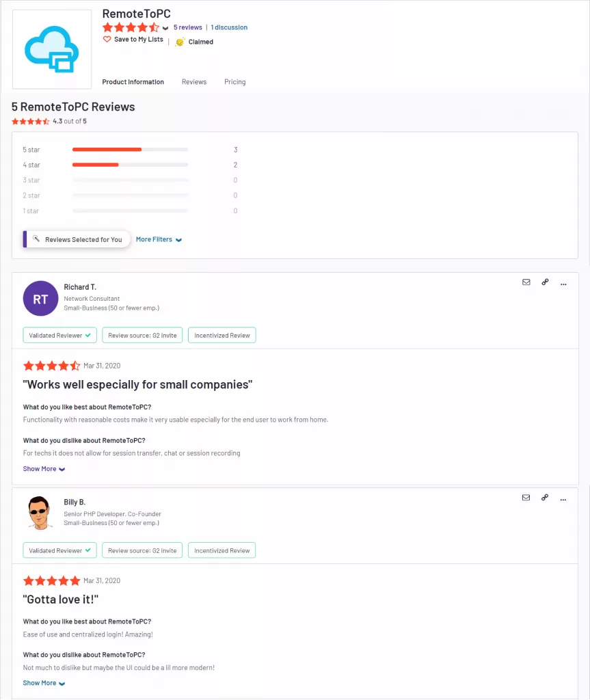
Task: Click Review source: G2 invite badge for Billy B.
Action: pyautogui.click(x=142, y=550)
